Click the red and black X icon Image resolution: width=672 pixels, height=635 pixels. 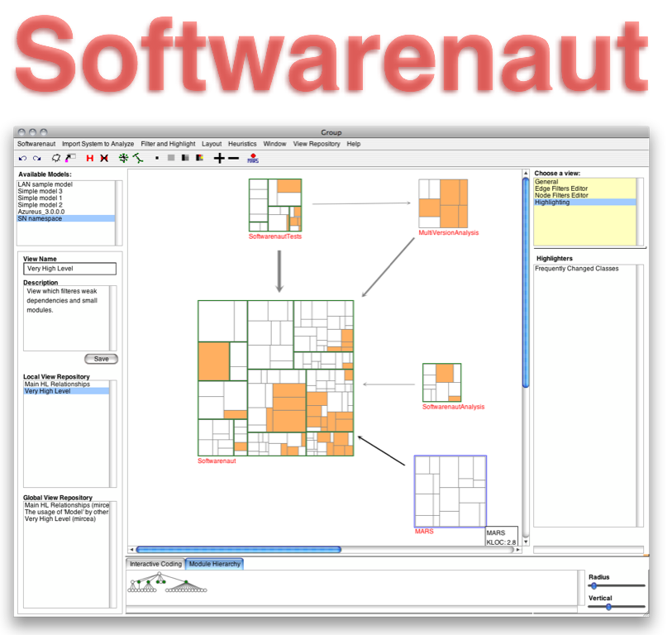(103, 158)
